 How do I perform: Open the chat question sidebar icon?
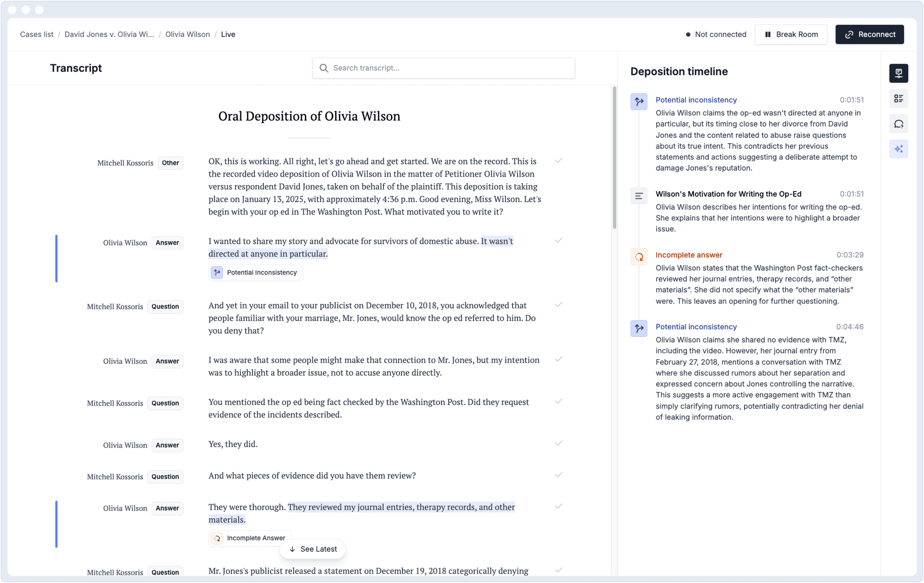[898, 124]
